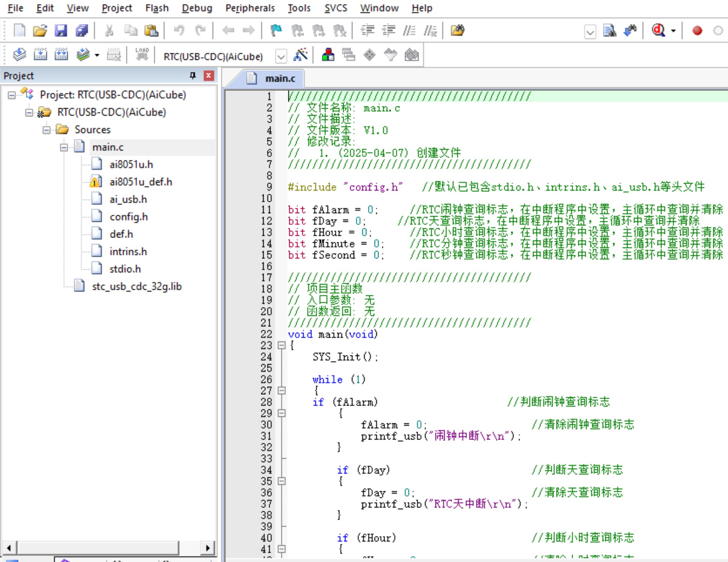
Task: Go to next bookmark icon
Action: click(319, 30)
